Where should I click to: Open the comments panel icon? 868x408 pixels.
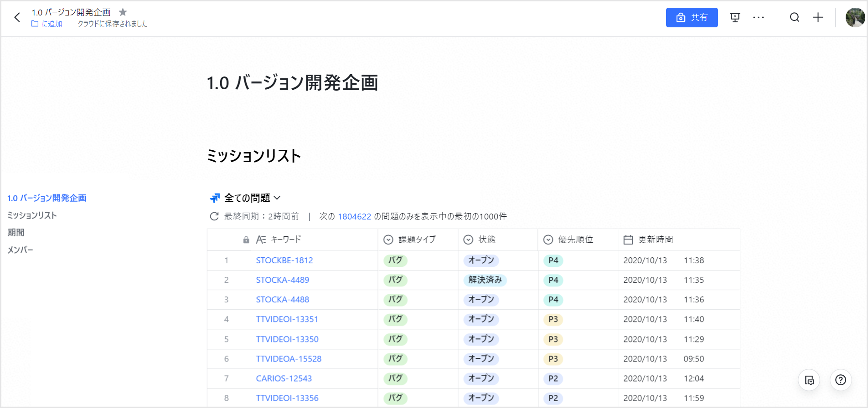pos(809,380)
